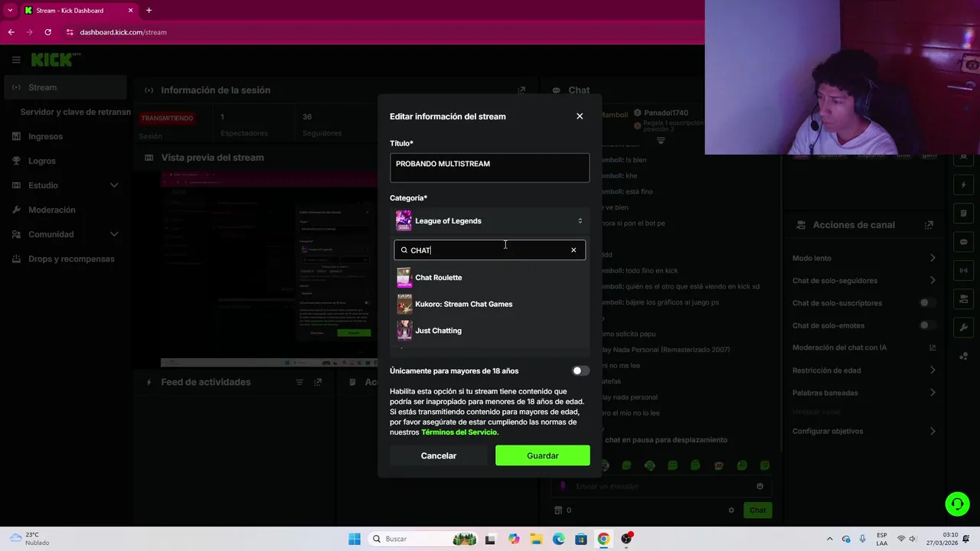The width and height of the screenshot is (980, 551).
Task: Open Chat de solo-seguidores options
Action: point(933,281)
